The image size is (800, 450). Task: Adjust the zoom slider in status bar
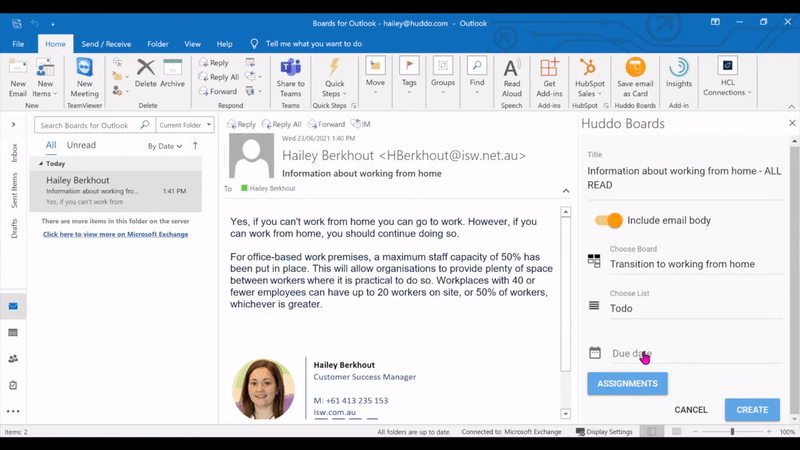click(732, 432)
